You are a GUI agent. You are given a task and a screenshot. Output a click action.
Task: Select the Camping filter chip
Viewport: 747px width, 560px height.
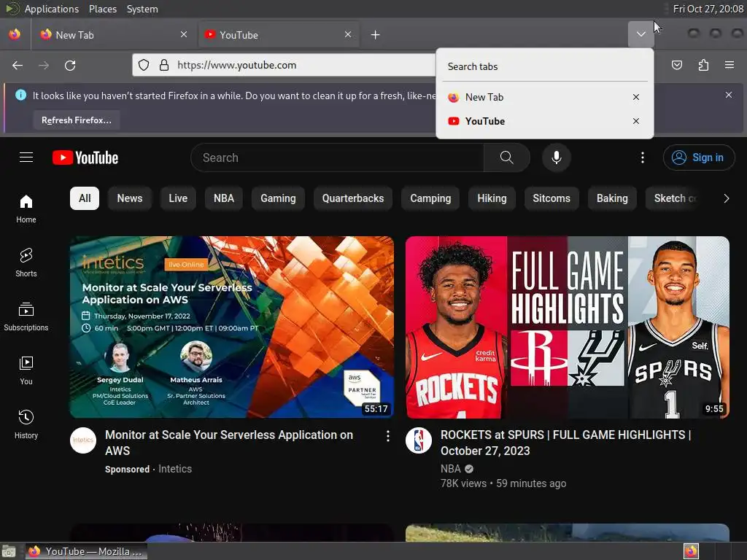[430, 198]
